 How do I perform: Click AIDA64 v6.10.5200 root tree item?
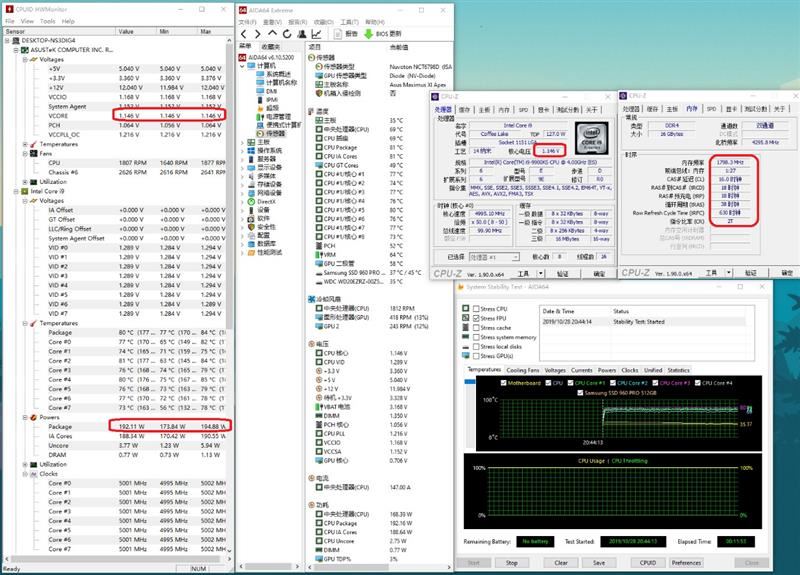pyautogui.click(x=267, y=57)
